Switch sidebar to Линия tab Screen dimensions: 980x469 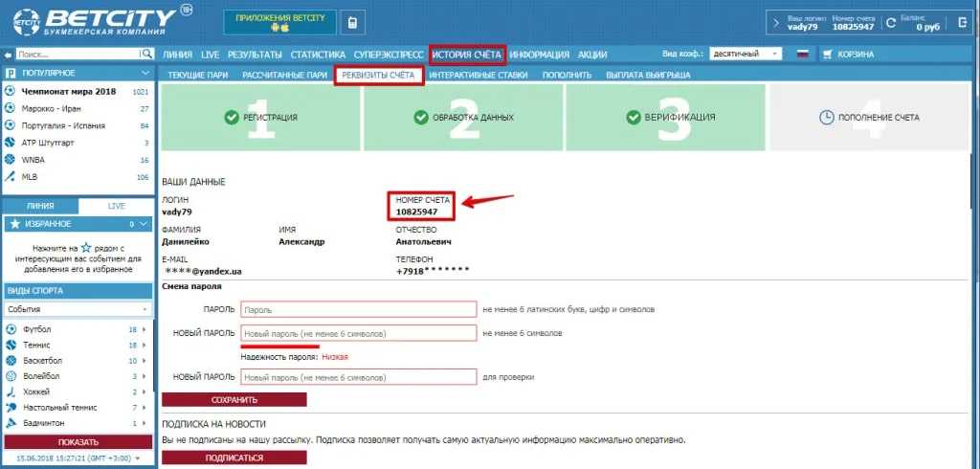(40, 206)
